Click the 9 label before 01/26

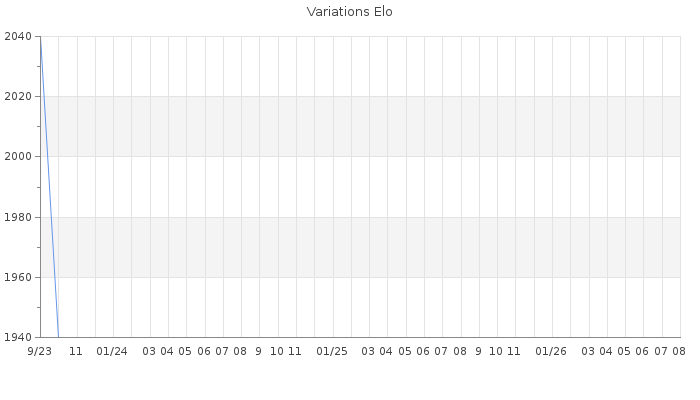[x=478, y=351]
